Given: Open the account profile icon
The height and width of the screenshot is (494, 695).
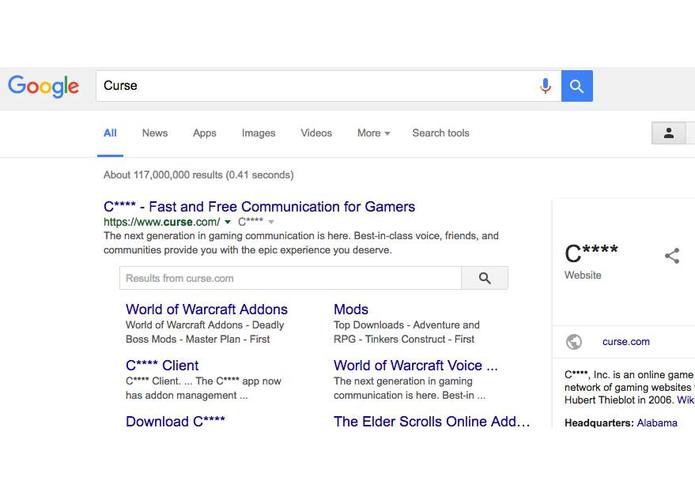Looking at the screenshot, I should click(x=668, y=133).
